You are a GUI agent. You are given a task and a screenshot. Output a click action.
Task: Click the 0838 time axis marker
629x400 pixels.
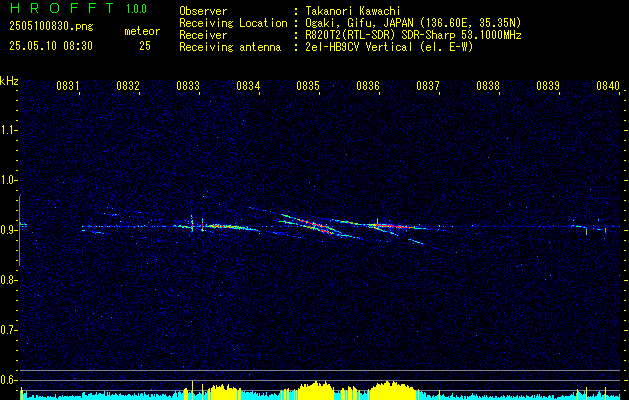488,85
